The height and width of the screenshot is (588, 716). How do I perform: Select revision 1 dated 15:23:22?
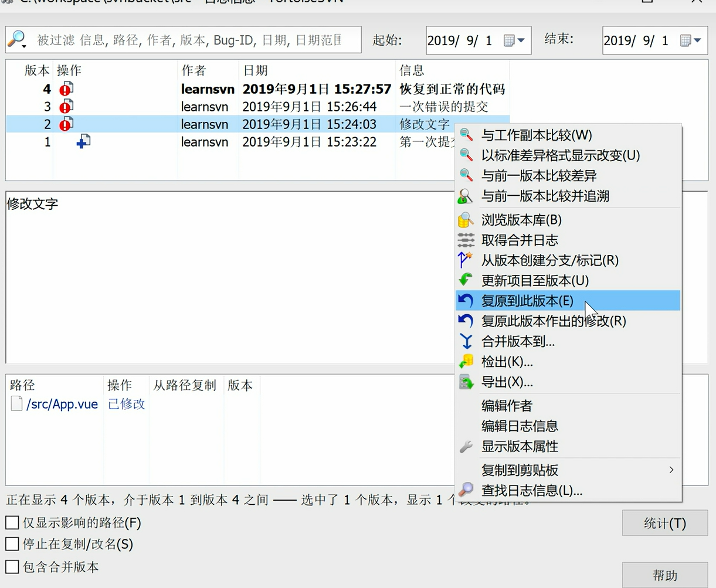[x=257, y=142]
